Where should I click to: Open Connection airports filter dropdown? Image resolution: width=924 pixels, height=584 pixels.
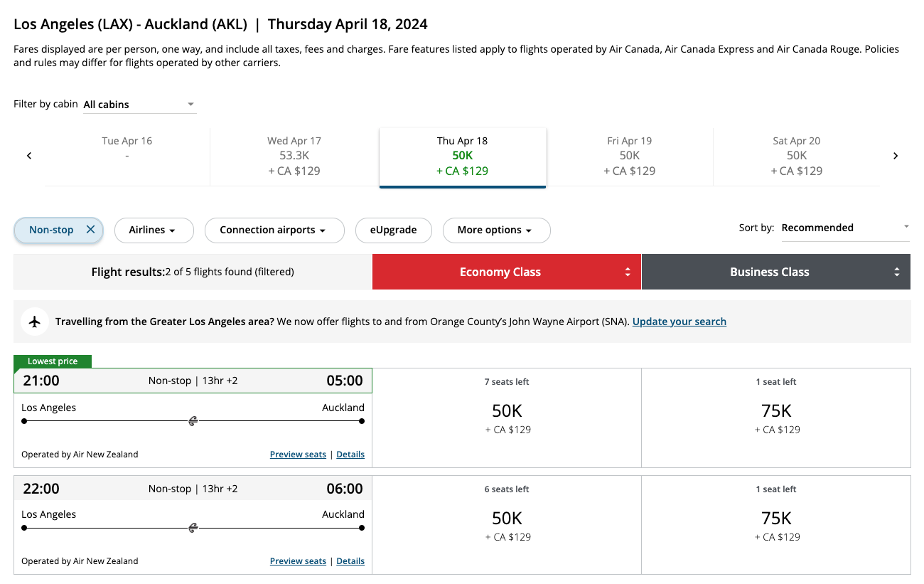[x=274, y=230]
